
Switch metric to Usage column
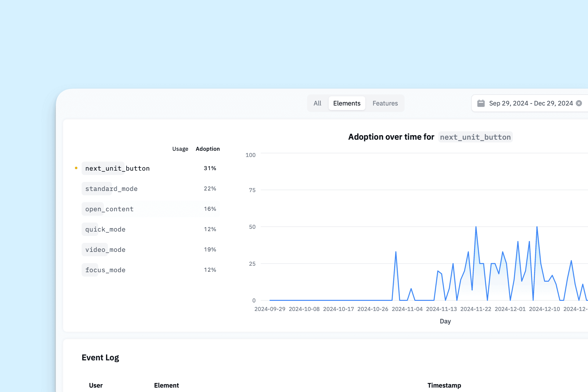pyautogui.click(x=180, y=149)
